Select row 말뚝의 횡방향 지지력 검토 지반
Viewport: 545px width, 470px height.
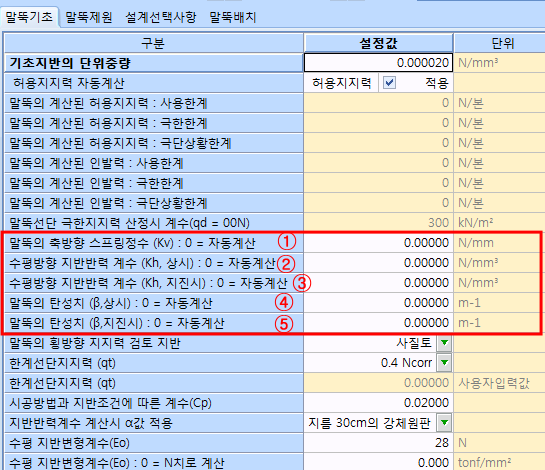tap(153, 343)
